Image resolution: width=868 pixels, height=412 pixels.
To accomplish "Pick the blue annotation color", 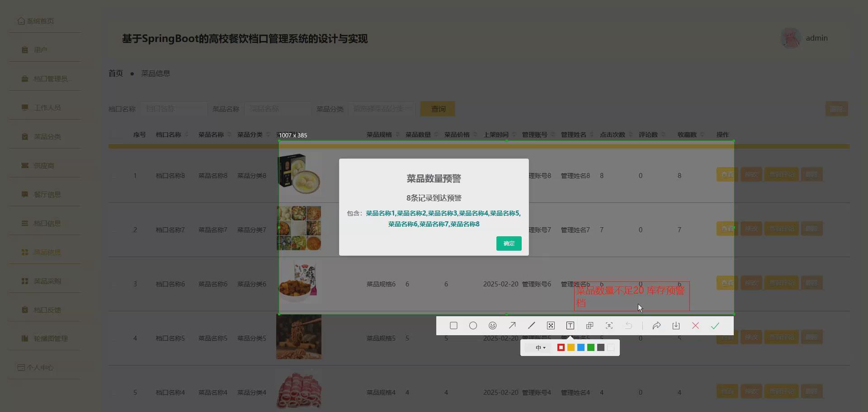I will pos(581,347).
